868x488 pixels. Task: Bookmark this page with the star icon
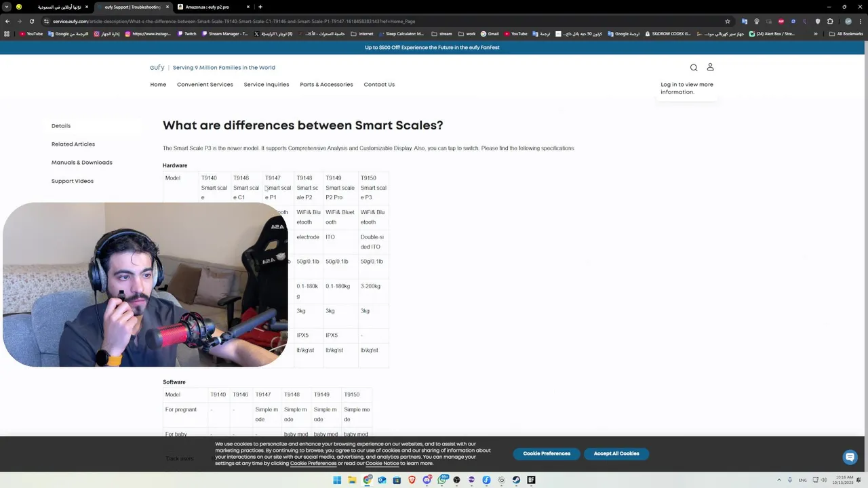coord(728,21)
